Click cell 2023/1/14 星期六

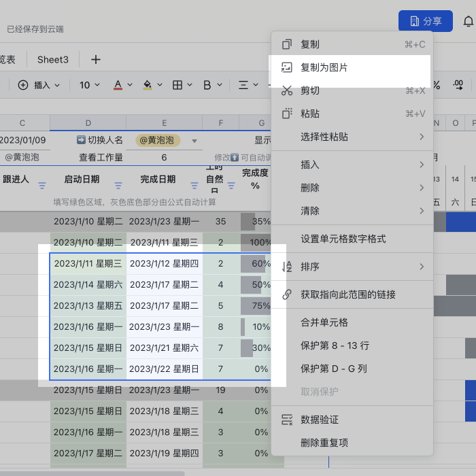[88, 285]
